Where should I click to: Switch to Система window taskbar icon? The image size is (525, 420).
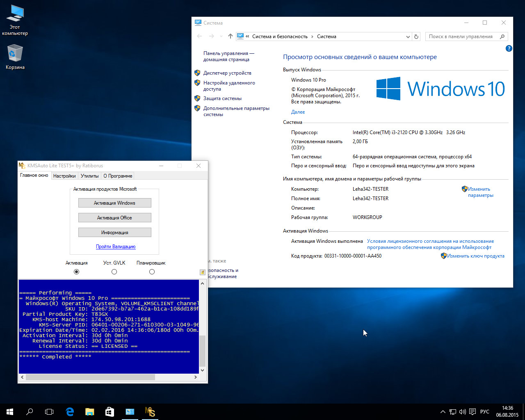[130, 412]
